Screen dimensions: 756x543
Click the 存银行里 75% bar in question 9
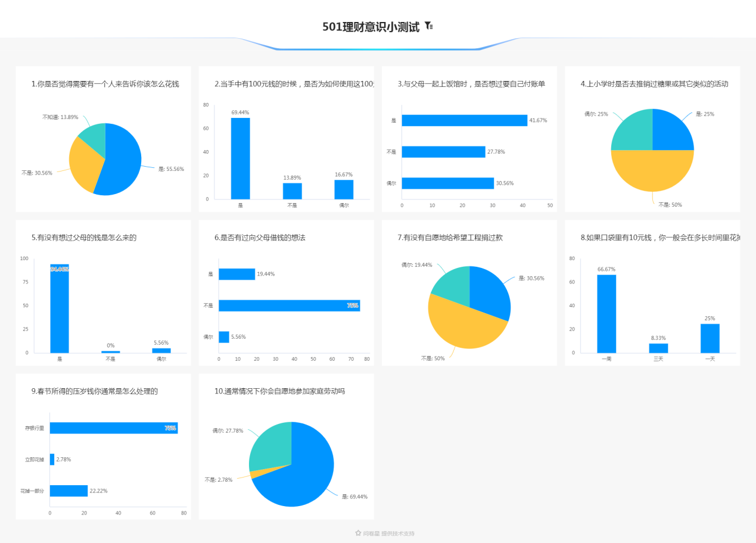tap(114, 428)
